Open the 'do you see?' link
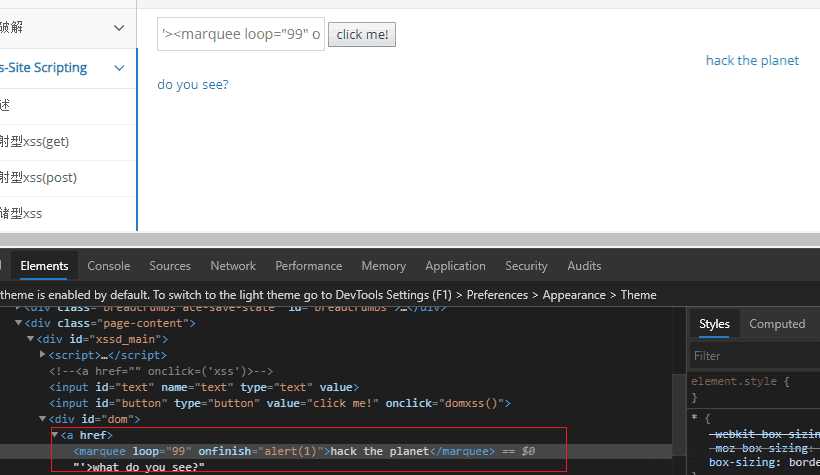This screenshot has width=820, height=475. point(193,84)
